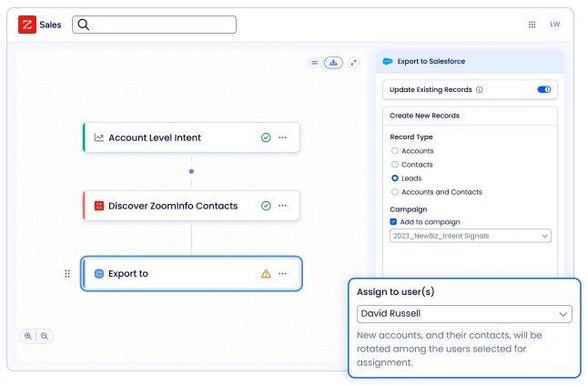This screenshot has width=588, height=386.
Task: Zoom out on the workflow canvas
Action: tap(45, 336)
